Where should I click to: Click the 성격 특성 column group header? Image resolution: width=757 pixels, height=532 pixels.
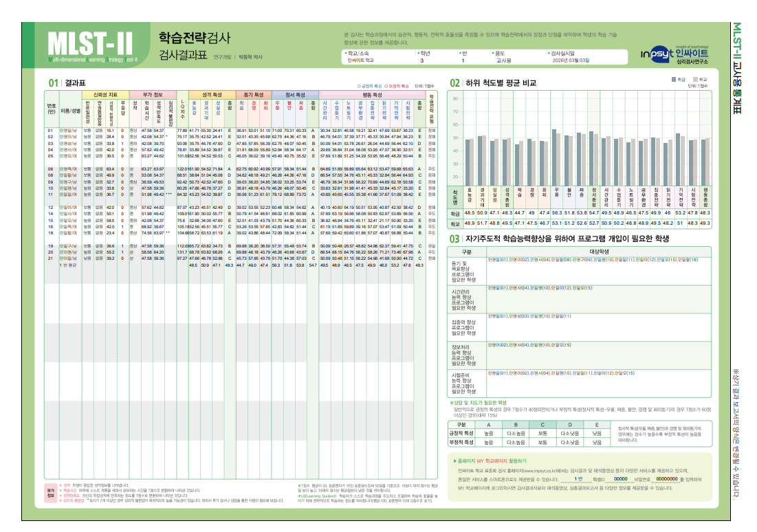tap(212, 95)
